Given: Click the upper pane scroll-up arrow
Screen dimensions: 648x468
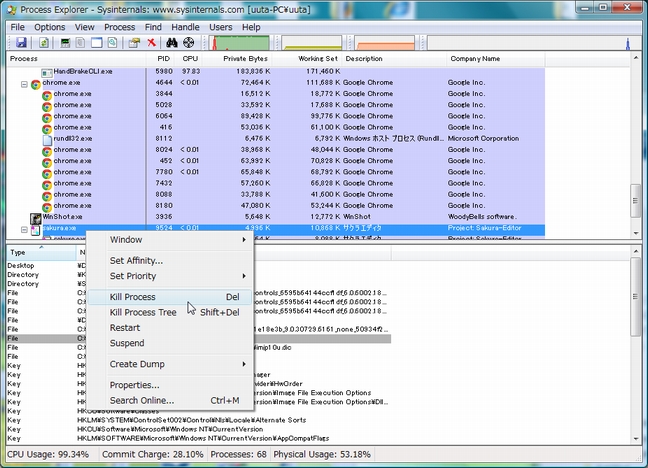Looking at the screenshot, I should (x=636, y=58).
